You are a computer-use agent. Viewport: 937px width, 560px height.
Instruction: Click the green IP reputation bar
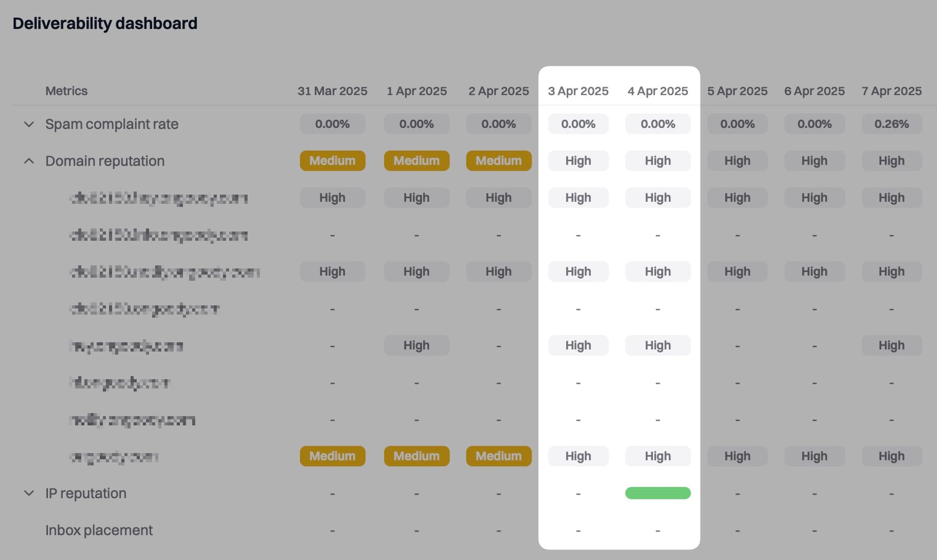point(657,493)
